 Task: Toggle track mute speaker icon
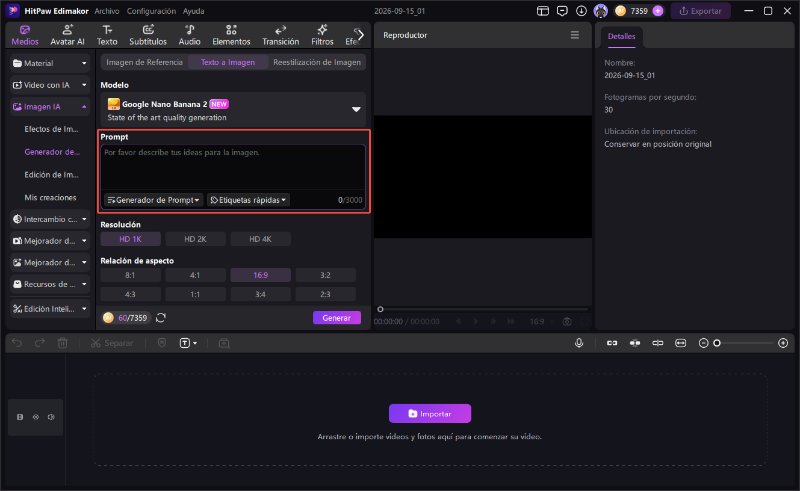[51, 417]
